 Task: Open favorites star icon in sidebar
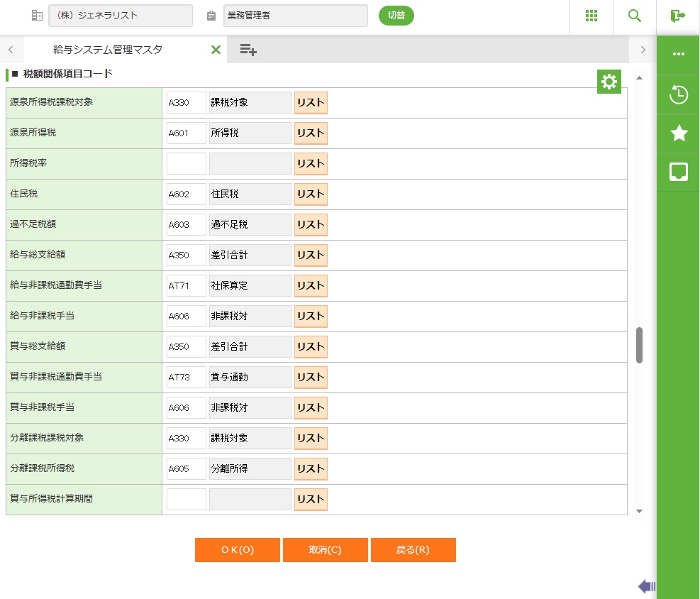679,133
